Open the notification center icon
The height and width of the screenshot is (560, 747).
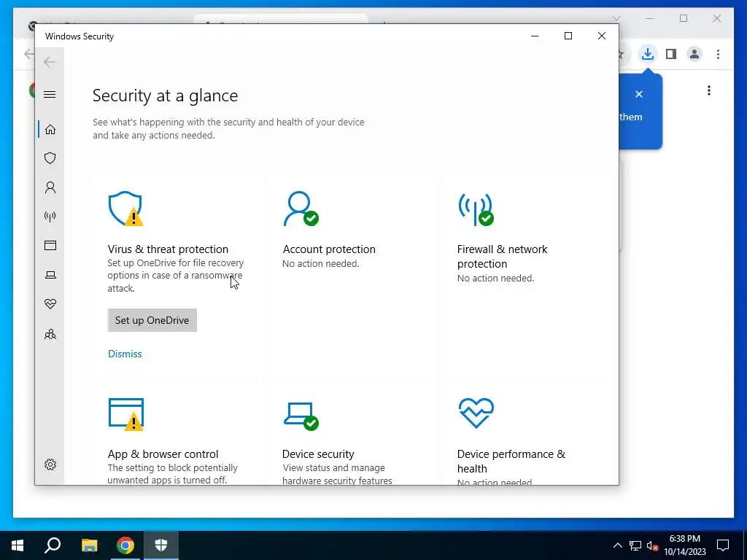pos(723,545)
